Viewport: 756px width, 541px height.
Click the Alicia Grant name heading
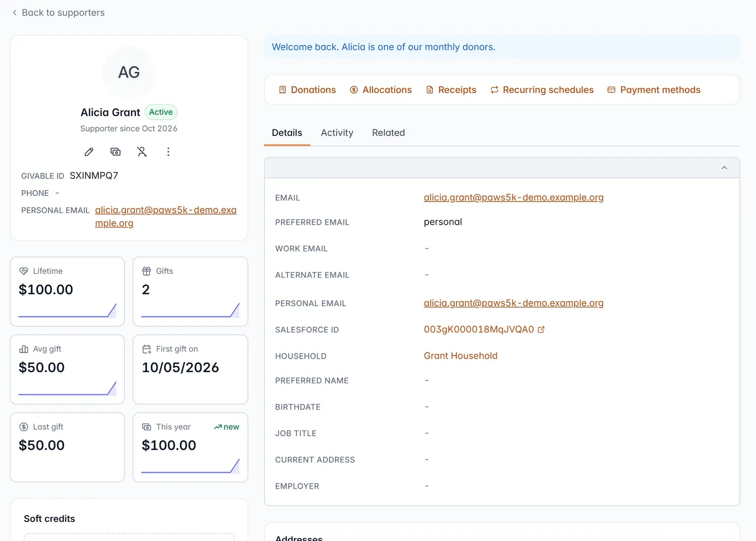point(110,112)
